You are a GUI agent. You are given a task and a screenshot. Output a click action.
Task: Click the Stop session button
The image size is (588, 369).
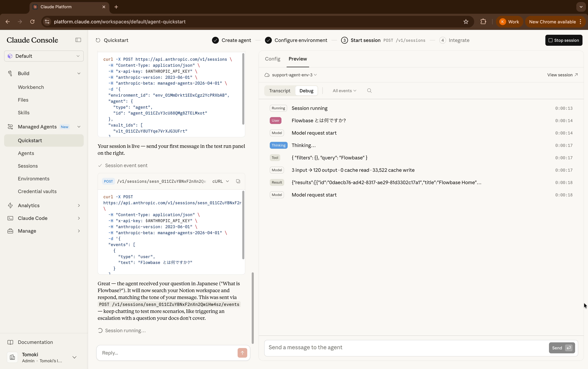[x=564, y=40]
